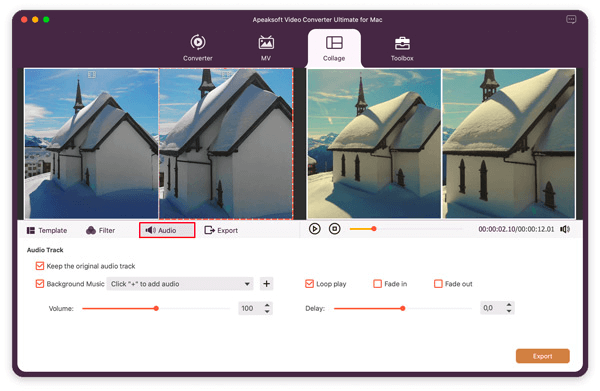600x391 pixels.
Task: Select the left collage cell in editor
Action: point(91,144)
